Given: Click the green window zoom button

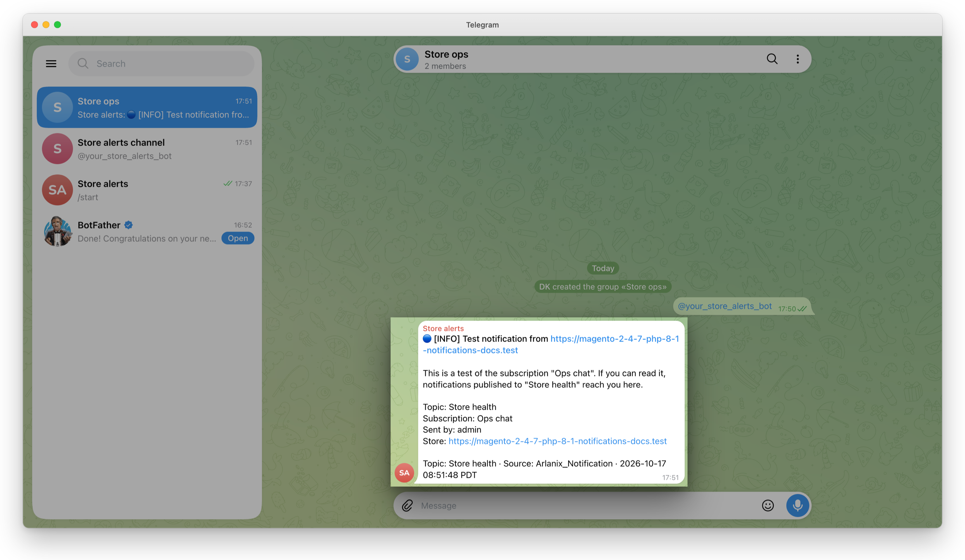Looking at the screenshot, I should coord(58,24).
